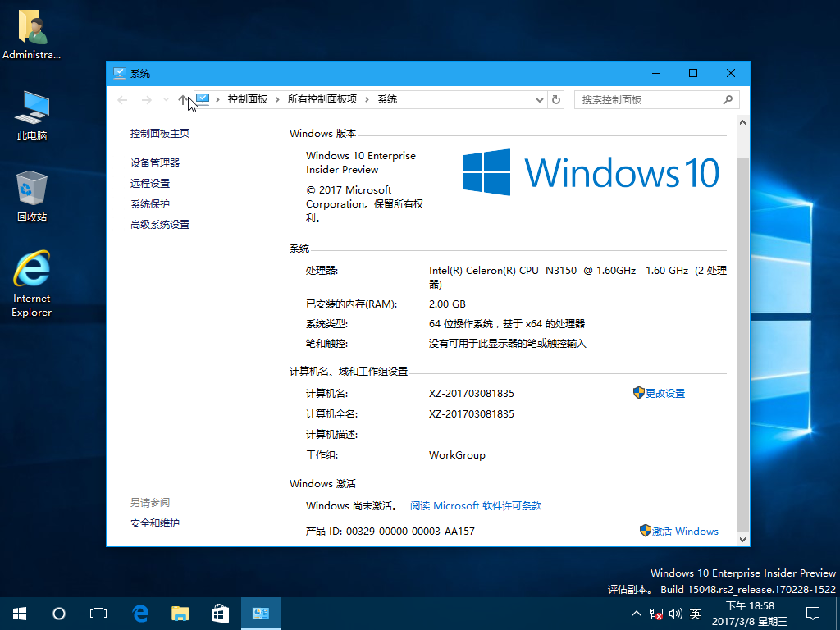The width and height of the screenshot is (840, 630).
Task: Navigate to 所有控制面板项 breadcrumb
Action: (x=322, y=99)
